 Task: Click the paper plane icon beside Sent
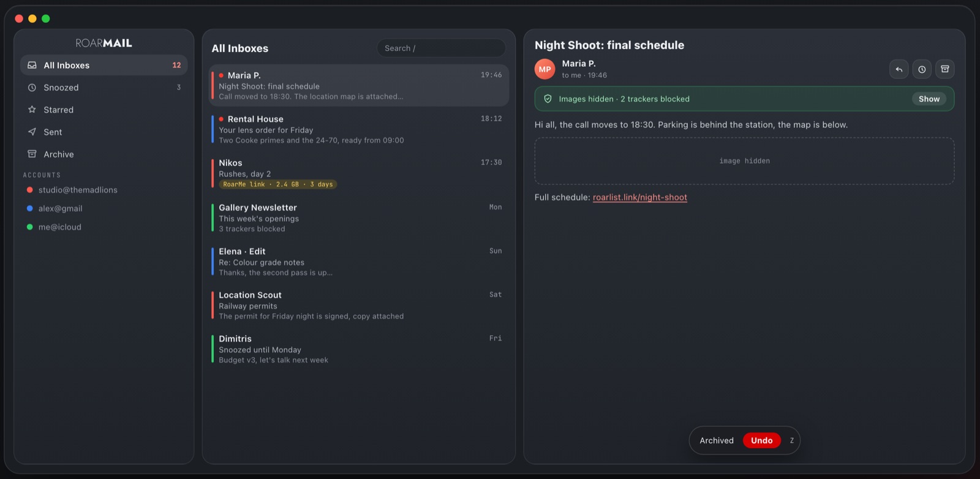[x=32, y=132]
